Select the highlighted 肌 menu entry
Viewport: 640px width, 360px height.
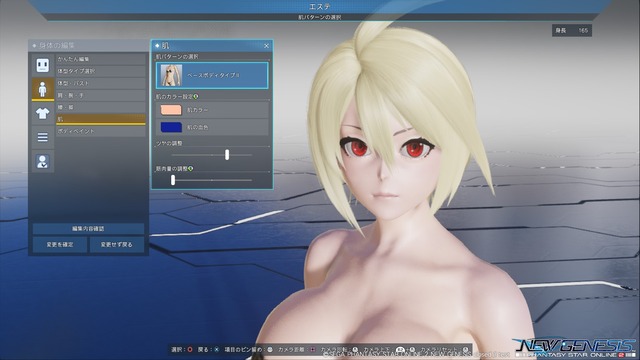[101, 119]
